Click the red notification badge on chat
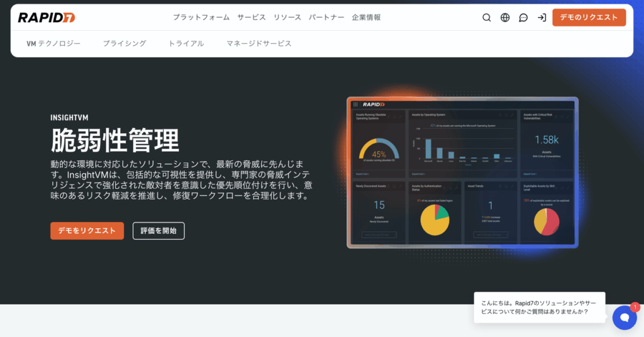This screenshot has width=644, height=337. [635, 307]
